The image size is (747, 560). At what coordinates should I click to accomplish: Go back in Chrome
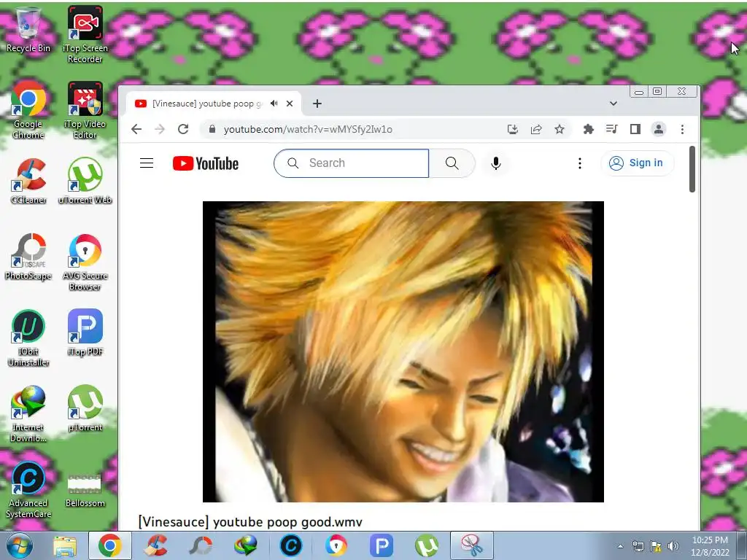(136, 129)
